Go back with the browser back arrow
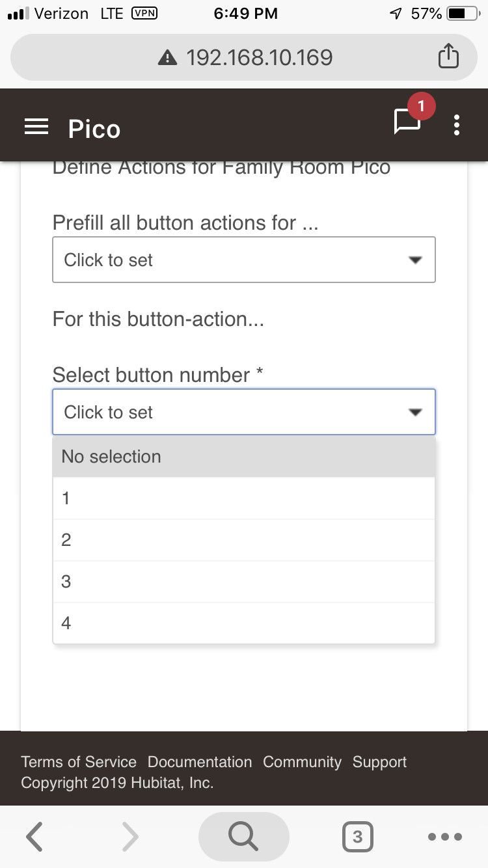The height and width of the screenshot is (868, 488). click(x=35, y=836)
